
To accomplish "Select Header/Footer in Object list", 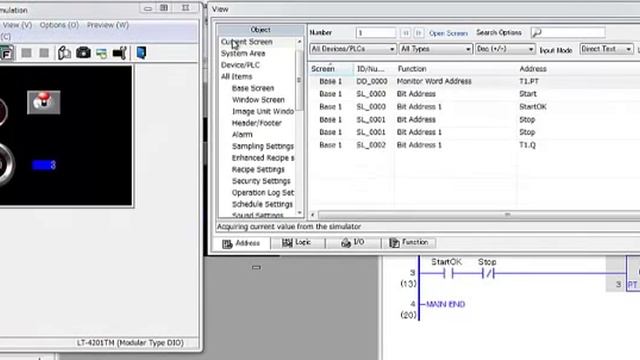I will [x=257, y=123].
